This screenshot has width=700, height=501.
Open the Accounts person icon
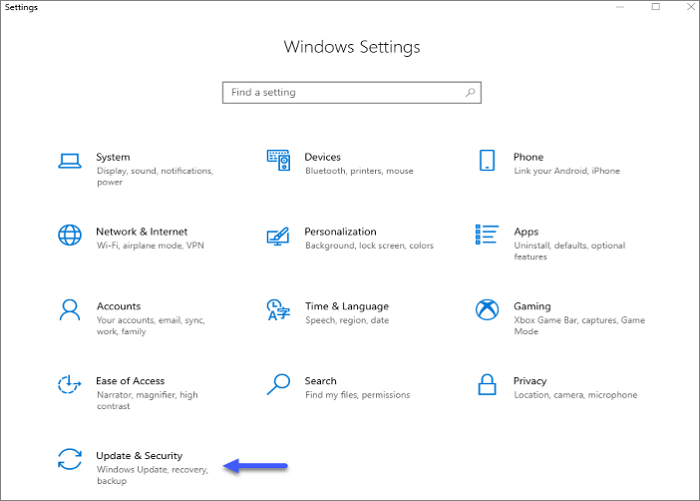[69, 310]
